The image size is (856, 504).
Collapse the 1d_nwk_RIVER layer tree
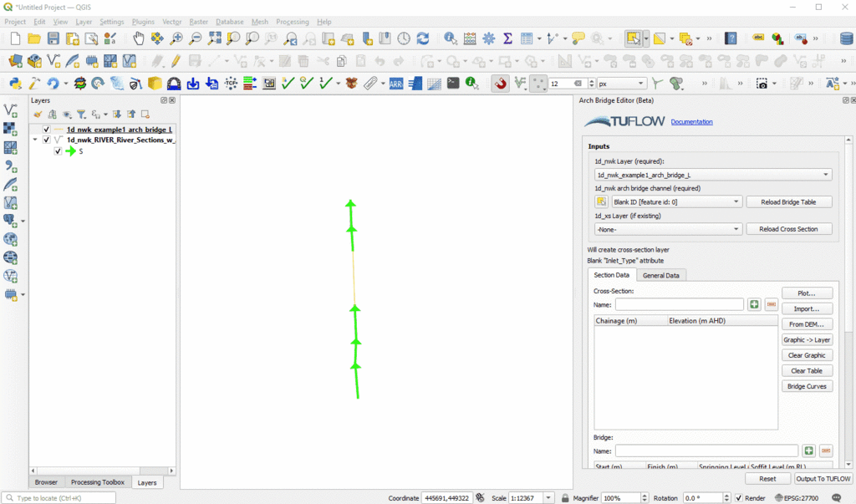pyautogui.click(x=34, y=140)
